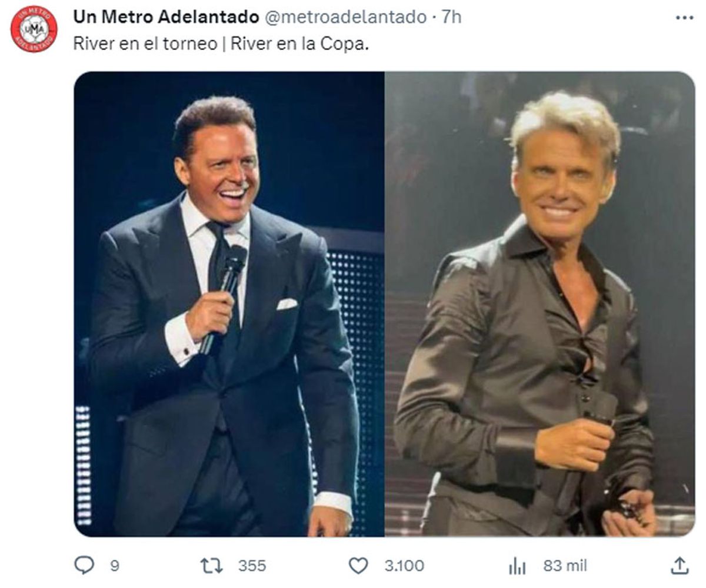Open the Un Metro Adelantado profile avatar
706x588 pixels.
click(34, 29)
